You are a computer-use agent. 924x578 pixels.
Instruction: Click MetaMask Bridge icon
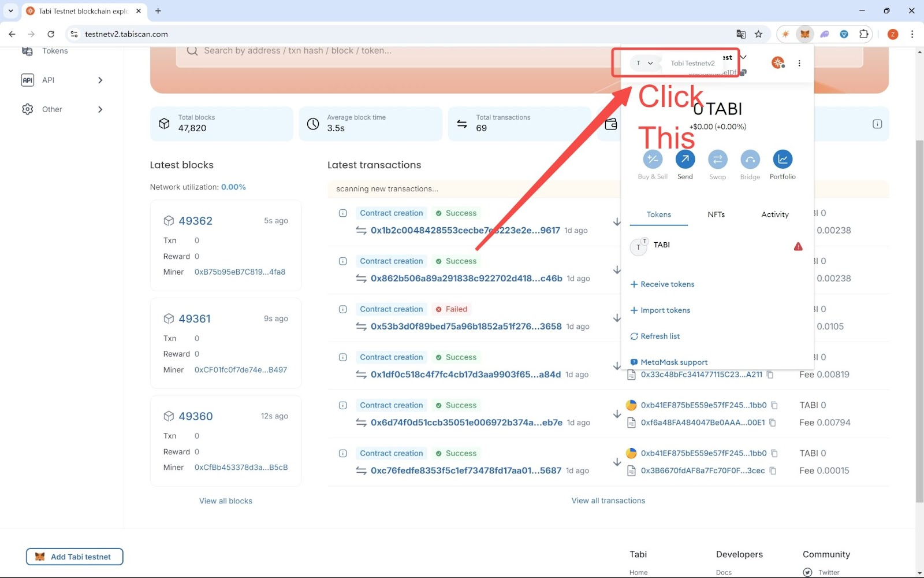[750, 159]
